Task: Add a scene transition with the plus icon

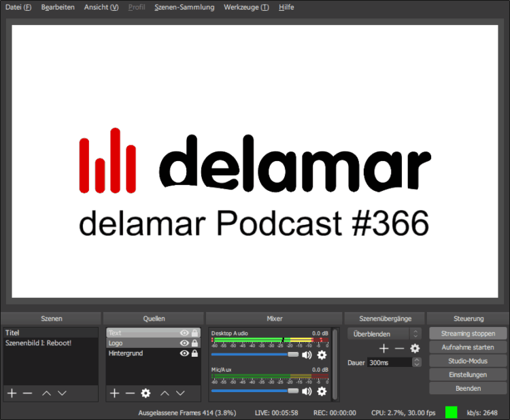Action: [384, 349]
